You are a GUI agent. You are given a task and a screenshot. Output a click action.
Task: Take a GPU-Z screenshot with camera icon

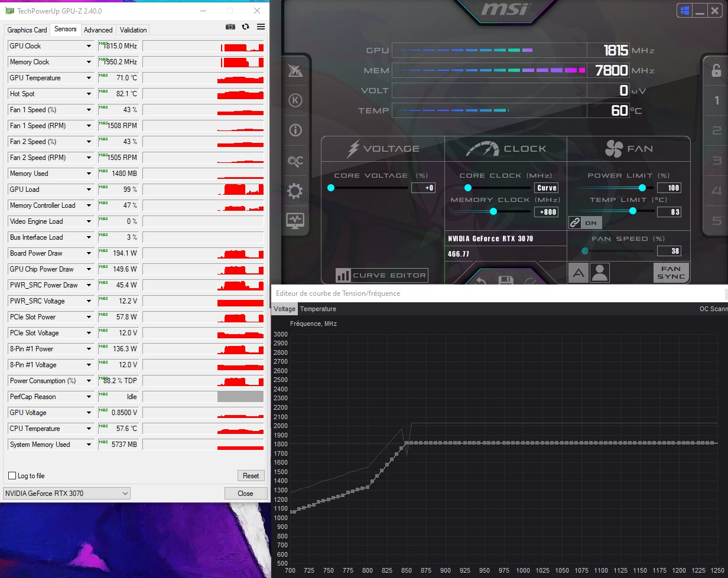point(230,27)
